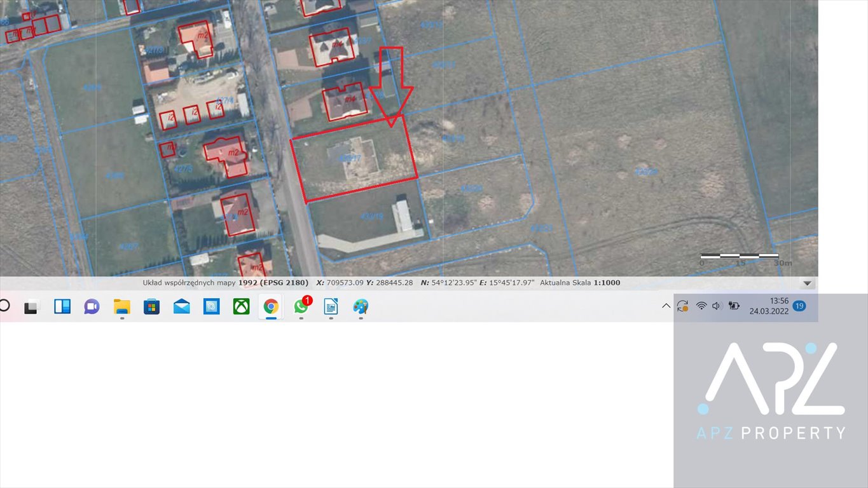Open WhatsApp with one unread badge

[301, 306]
